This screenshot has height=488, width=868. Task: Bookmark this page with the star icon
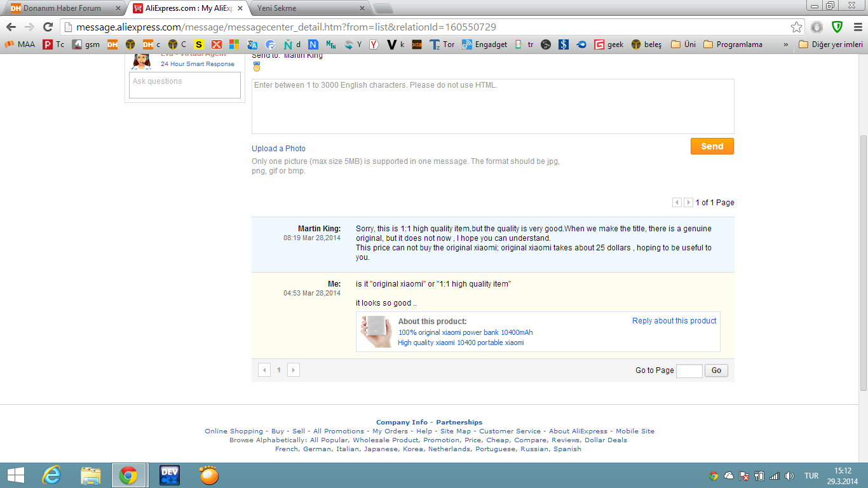(x=796, y=27)
